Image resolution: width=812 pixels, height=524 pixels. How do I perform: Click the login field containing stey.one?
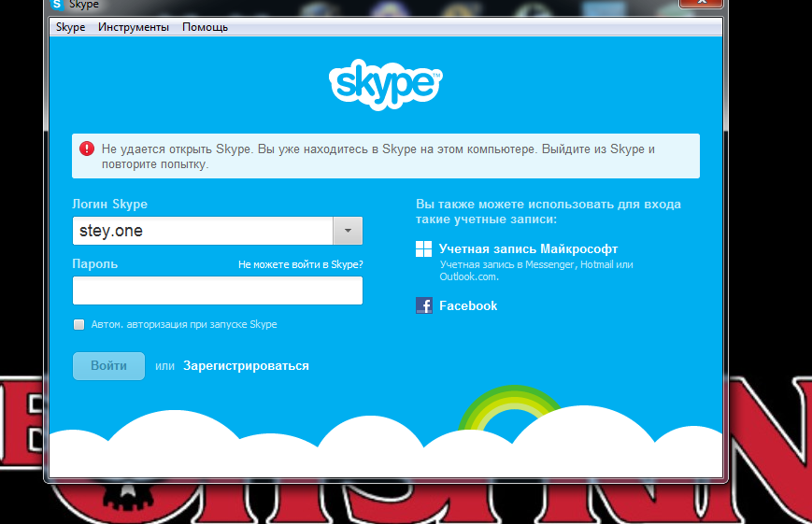coord(202,231)
